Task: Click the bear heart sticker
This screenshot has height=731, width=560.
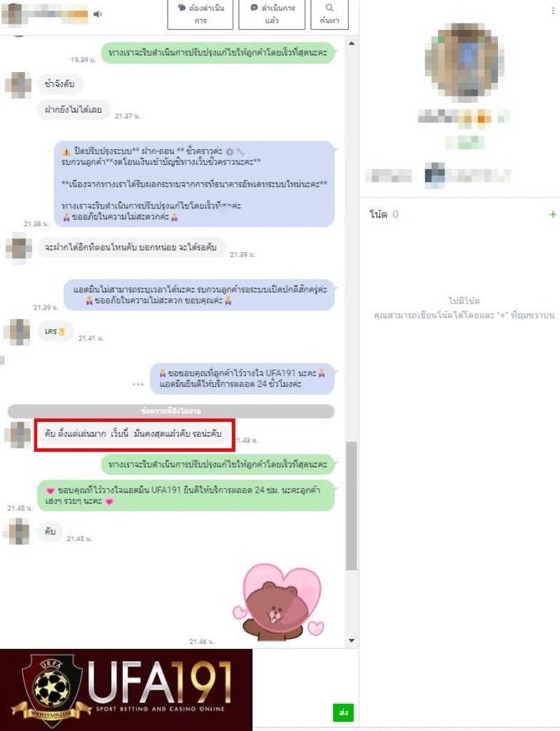Action: [x=278, y=601]
